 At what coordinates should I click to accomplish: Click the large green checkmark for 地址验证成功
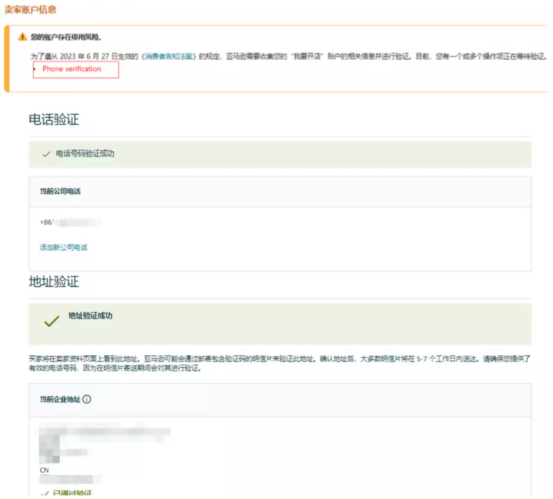coord(51,321)
